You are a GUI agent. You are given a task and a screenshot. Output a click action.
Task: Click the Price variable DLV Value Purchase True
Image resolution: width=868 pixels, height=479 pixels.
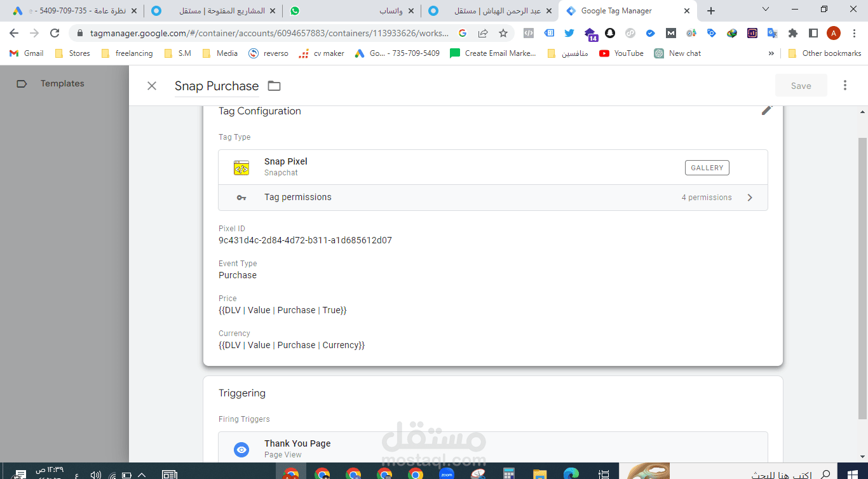(283, 310)
